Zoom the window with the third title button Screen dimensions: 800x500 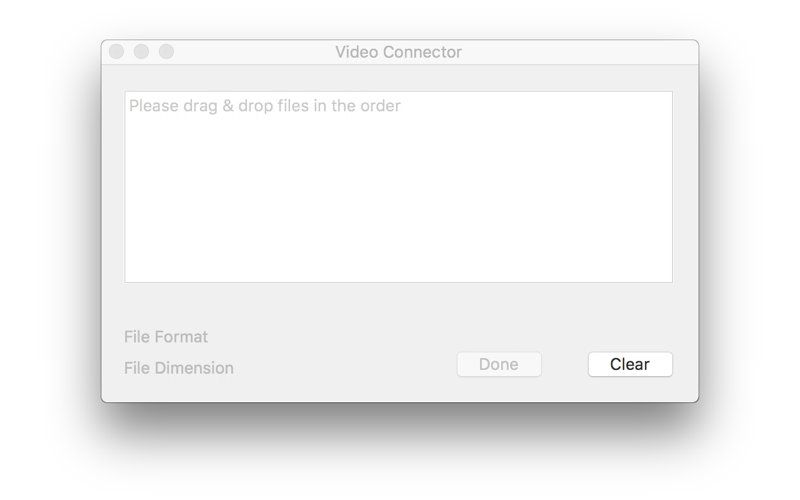[x=166, y=52]
